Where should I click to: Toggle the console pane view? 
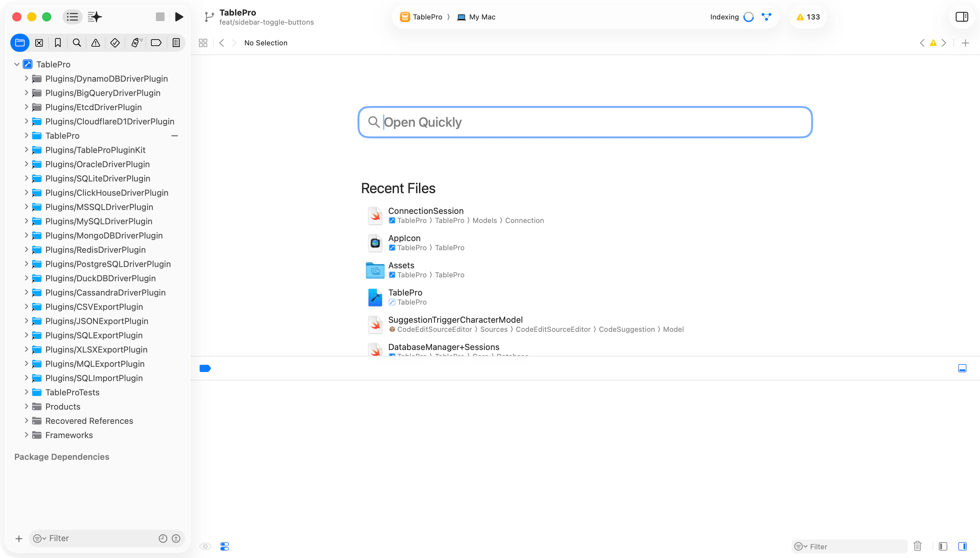tap(962, 546)
